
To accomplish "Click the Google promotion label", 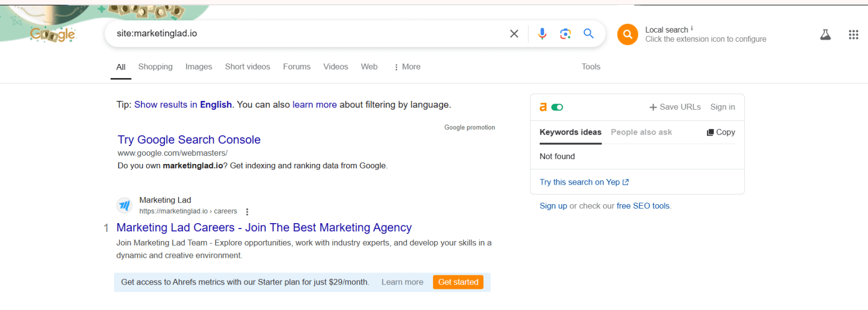I will coord(469,128).
